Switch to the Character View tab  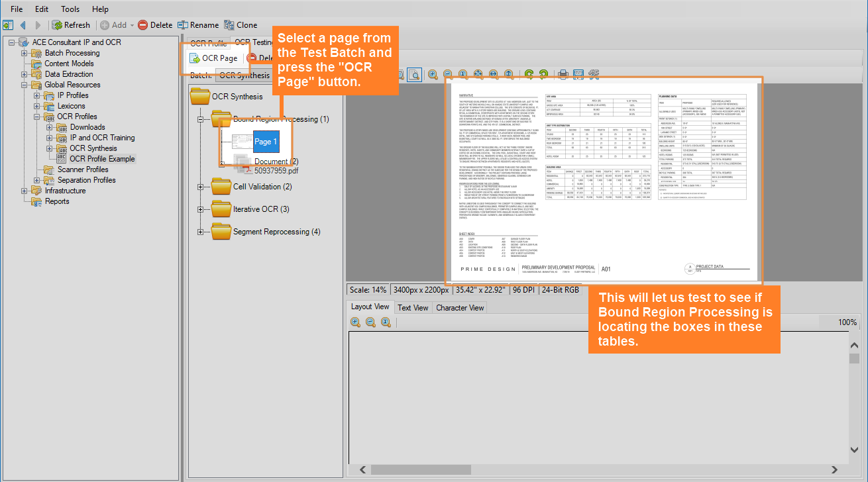(x=460, y=307)
